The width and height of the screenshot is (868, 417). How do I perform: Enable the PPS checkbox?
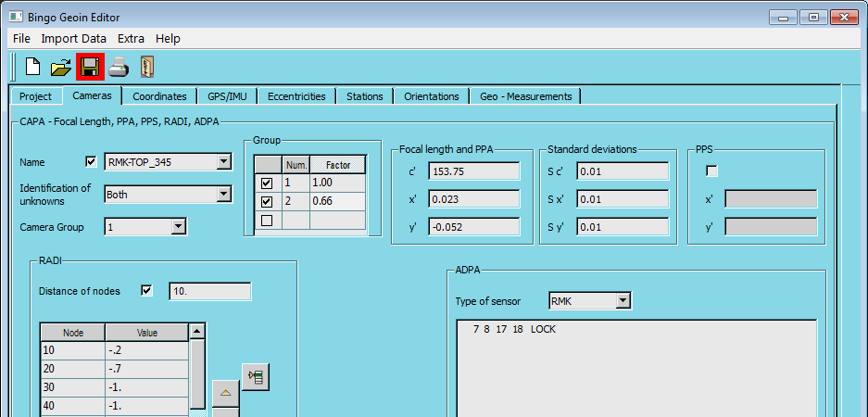pos(711,171)
